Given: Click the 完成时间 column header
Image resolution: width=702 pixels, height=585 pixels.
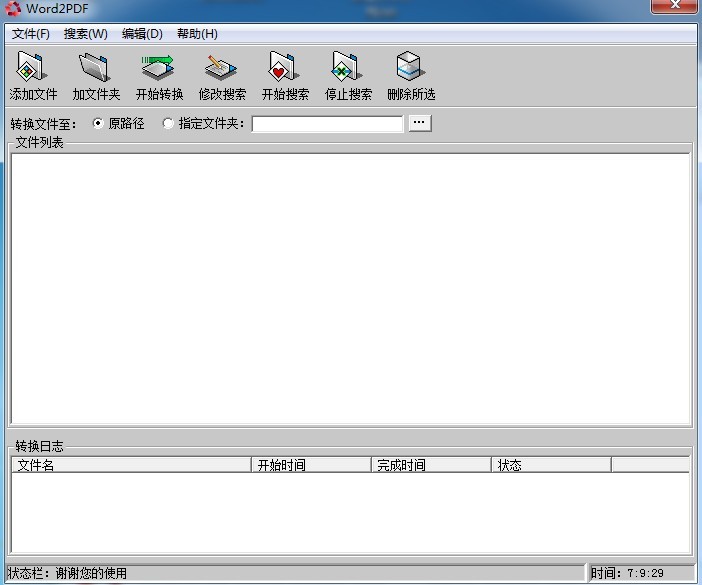Looking at the screenshot, I should click(431, 465).
